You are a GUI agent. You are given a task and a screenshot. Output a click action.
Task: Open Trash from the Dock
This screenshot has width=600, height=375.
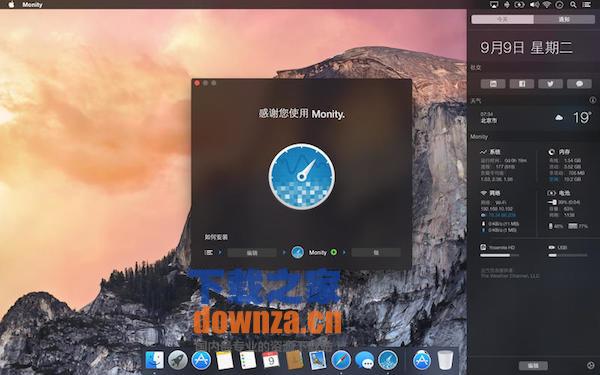click(x=445, y=360)
